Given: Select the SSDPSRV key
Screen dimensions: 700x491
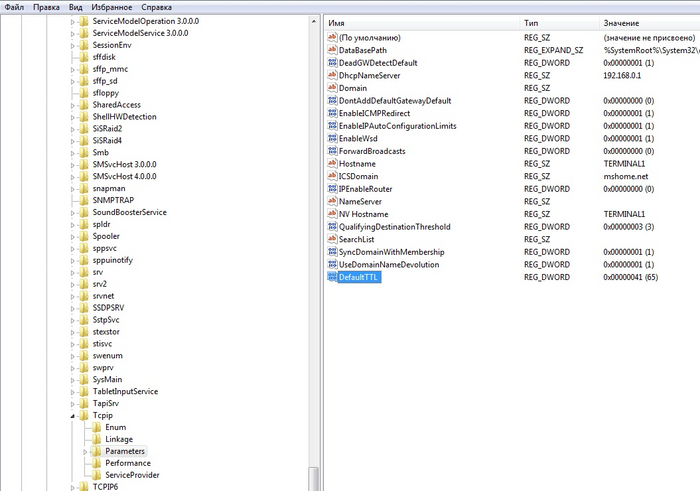Looking at the screenshot, I should 108,308.
